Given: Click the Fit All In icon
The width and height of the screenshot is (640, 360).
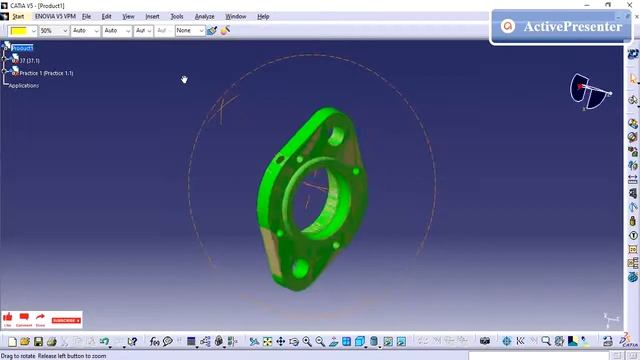Looking at the screenshot, I should [267, 341].
